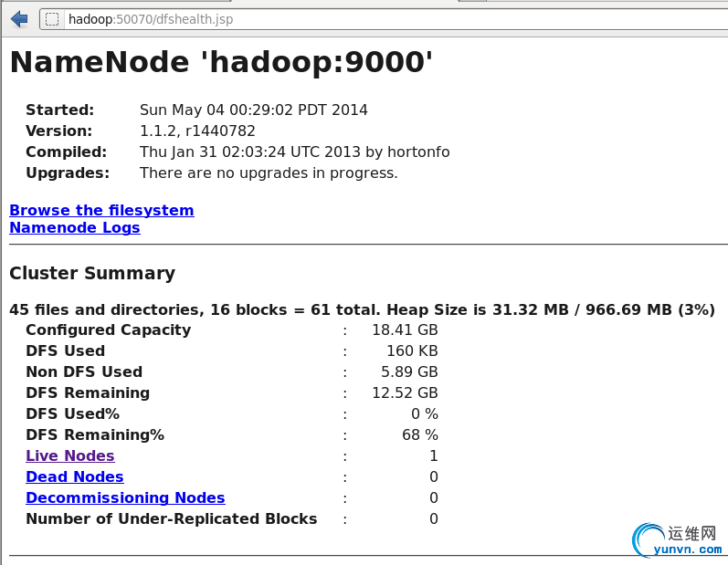Viewport: 728px width, 565px height.
Task: Click the Cluster Summary heading
Action: point(92,273)
